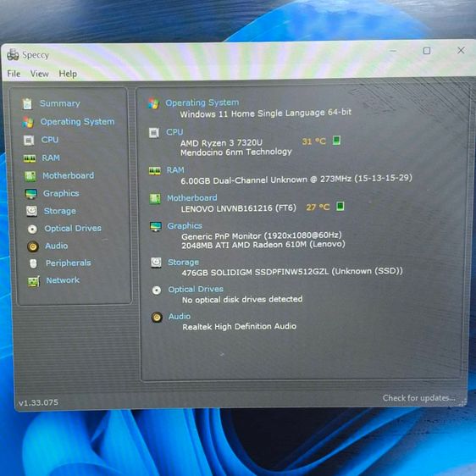
Task: Click the CPU icon in summary pane
Action: 154,133
